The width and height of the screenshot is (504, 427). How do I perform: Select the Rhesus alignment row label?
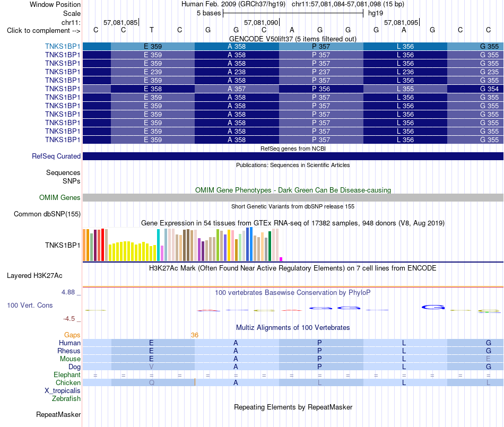coord(69,351)
